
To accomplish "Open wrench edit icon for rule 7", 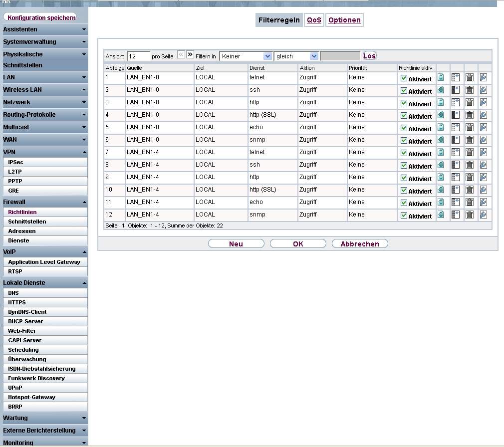I will (483, 153).
